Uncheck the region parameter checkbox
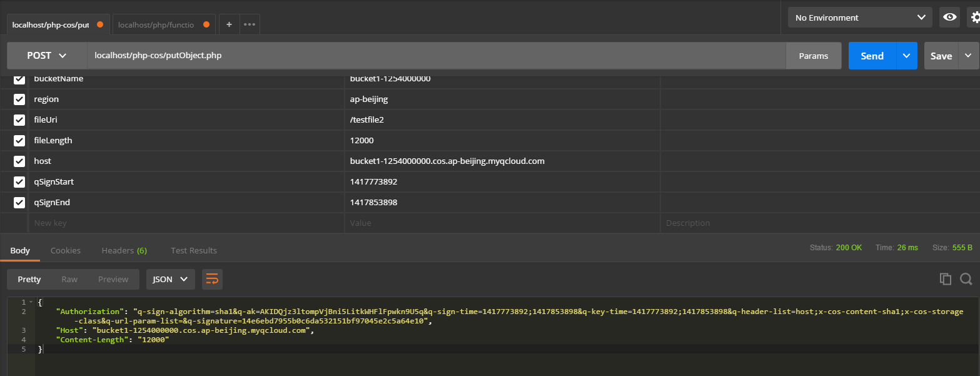This screenshot has width=980, height=376. [x=19, y=99]
